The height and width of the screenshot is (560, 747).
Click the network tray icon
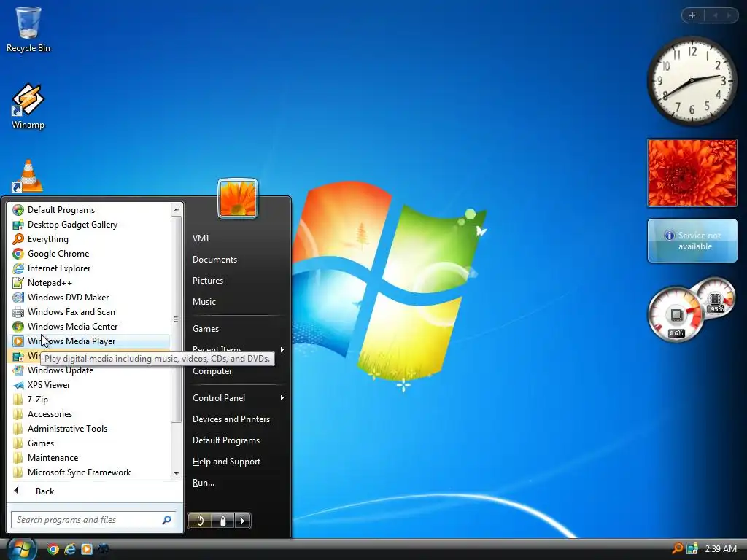click(692, 548)
